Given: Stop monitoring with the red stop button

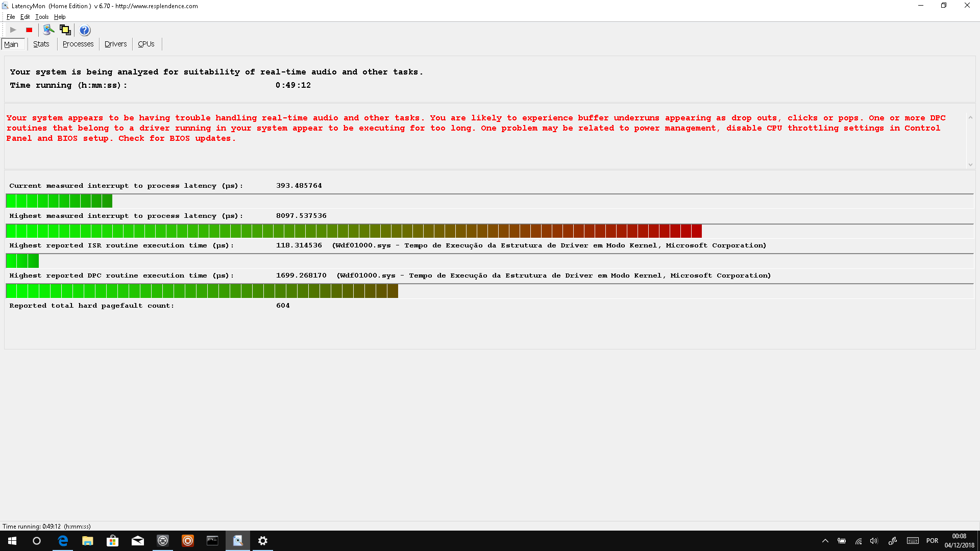Looking at the screenshot, I should pos(29,30).
